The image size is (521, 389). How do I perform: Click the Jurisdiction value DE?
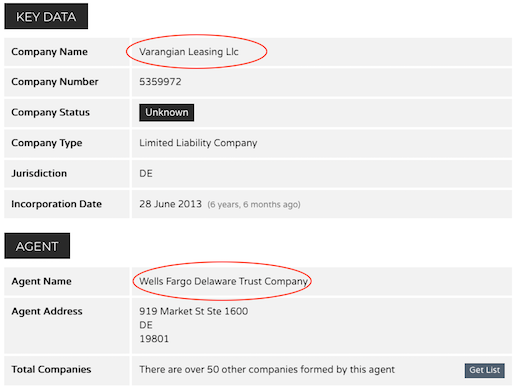(x=146, y=173)
